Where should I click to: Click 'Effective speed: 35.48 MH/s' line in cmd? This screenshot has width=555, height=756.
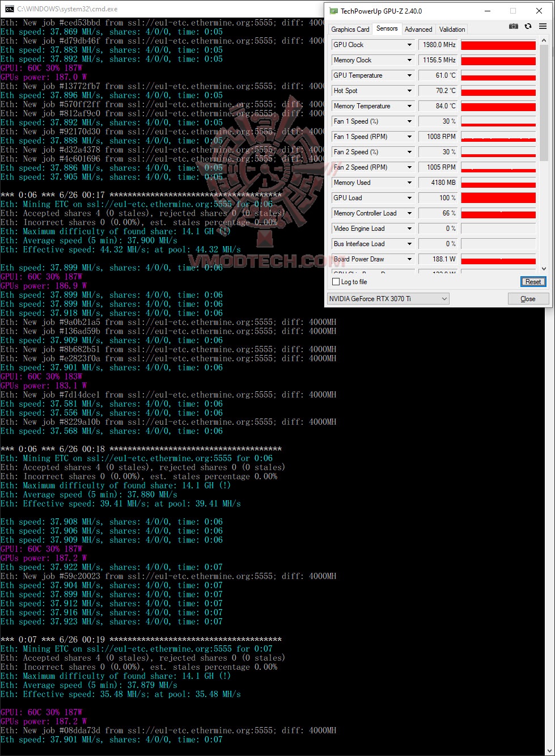[120, 694]
